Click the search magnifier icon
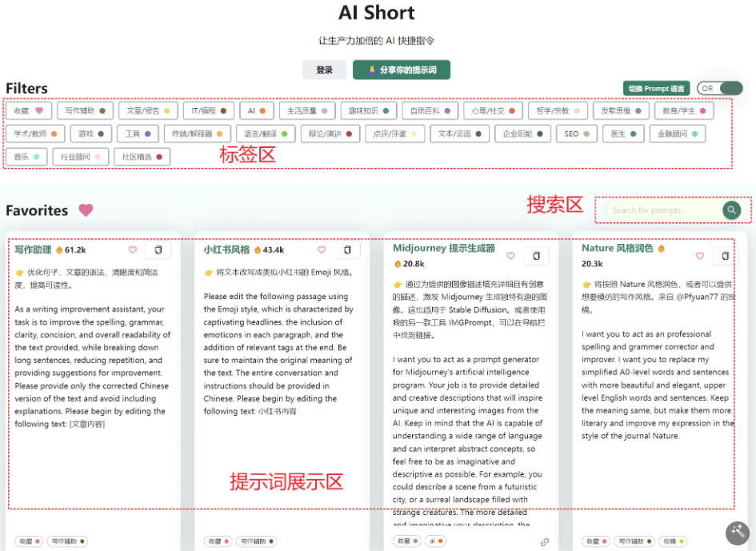The height and width of the screenshot is (551, 756). [731, 210]
